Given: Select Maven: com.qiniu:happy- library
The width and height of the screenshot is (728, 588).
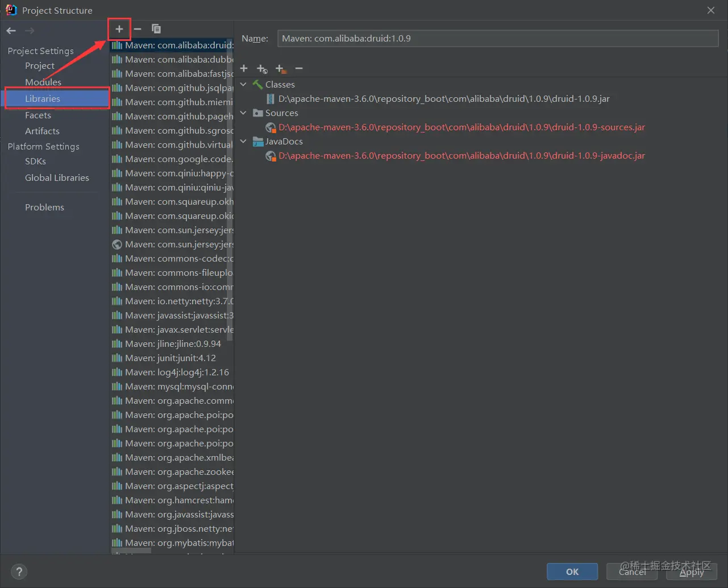Looking at the screenshot, I should tap(172, 173).
